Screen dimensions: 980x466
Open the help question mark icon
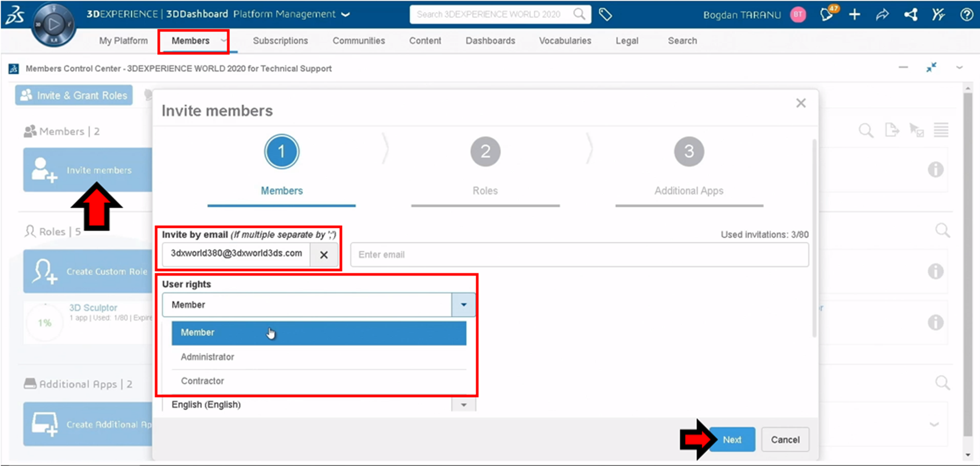click(x=966, y=15)
